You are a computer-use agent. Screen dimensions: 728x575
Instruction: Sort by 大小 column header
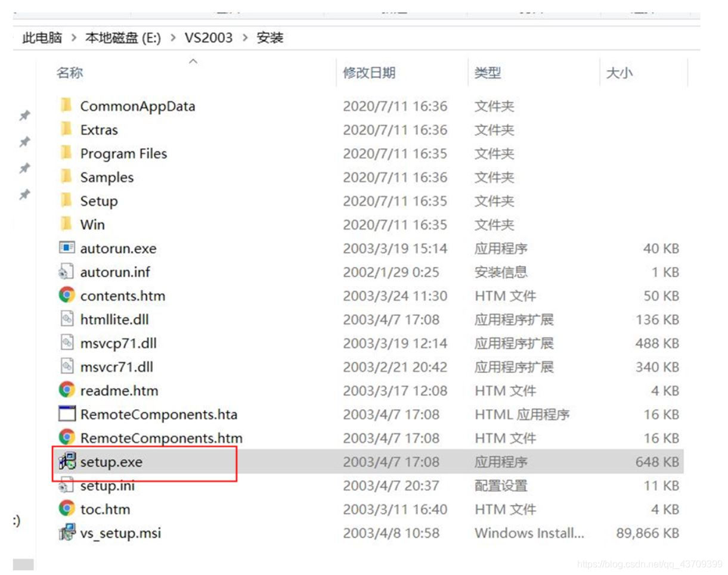click(619, 73)
